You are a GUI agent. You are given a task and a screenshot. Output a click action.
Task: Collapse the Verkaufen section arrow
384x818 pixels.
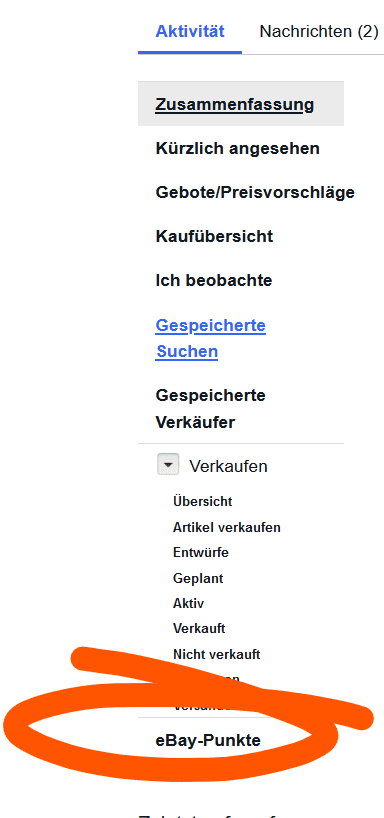pos(168,464)
